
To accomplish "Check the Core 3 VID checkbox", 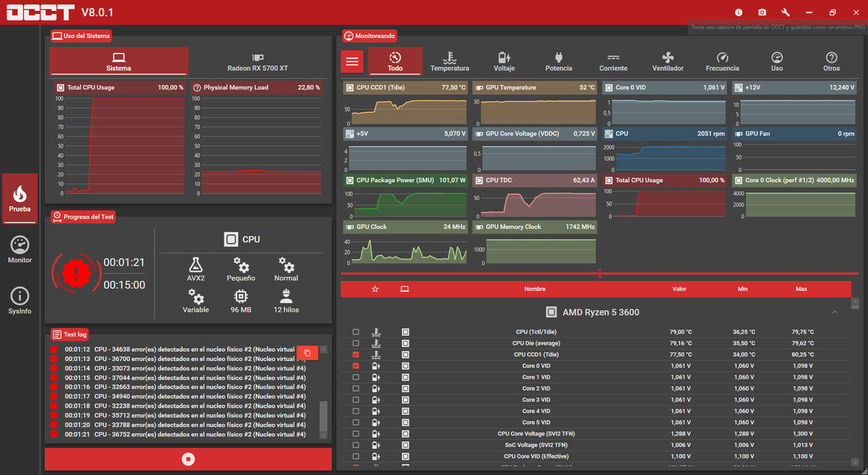I will [x=356, y=400].
